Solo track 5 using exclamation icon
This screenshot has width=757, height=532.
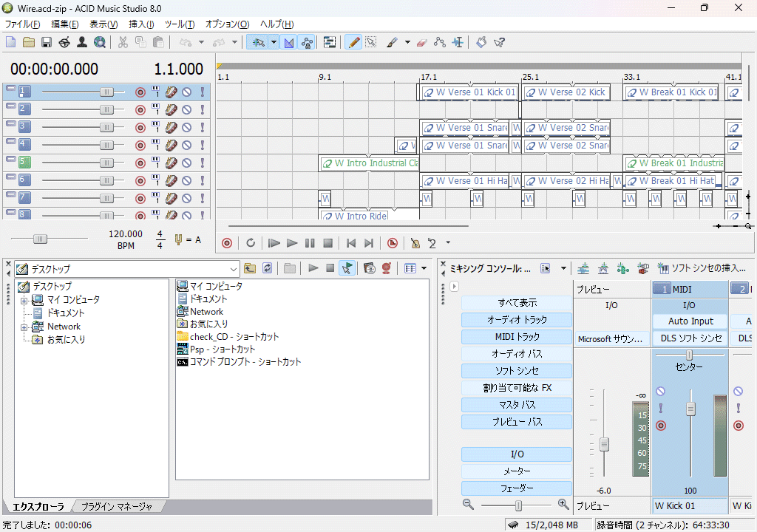pos(202,163)
